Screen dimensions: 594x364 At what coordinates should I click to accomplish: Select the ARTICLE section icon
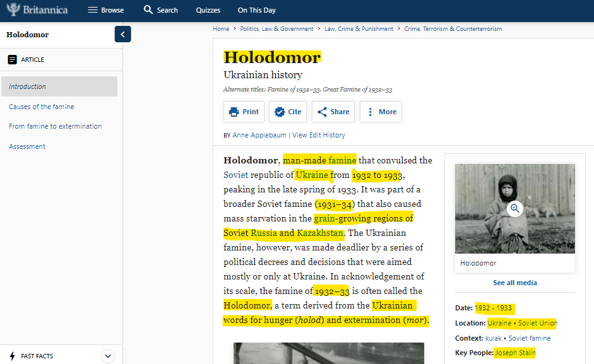(x=12, y=59)
